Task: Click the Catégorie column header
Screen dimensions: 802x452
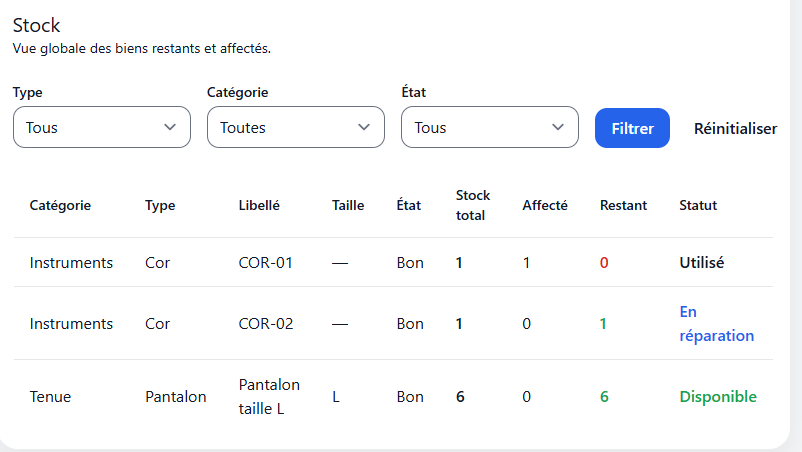Action: [60, 206]
